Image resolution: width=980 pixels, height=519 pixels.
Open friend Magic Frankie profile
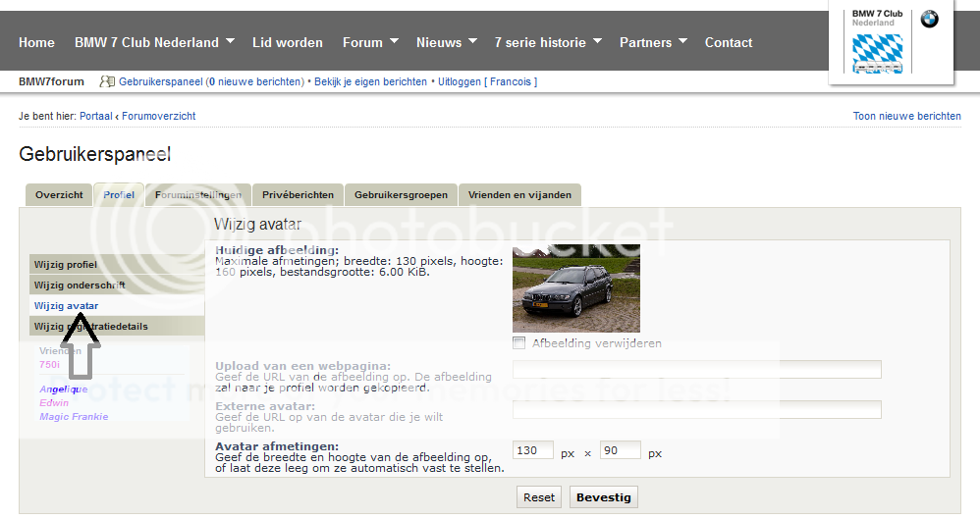pyautogui.click(x=74, y=417)
